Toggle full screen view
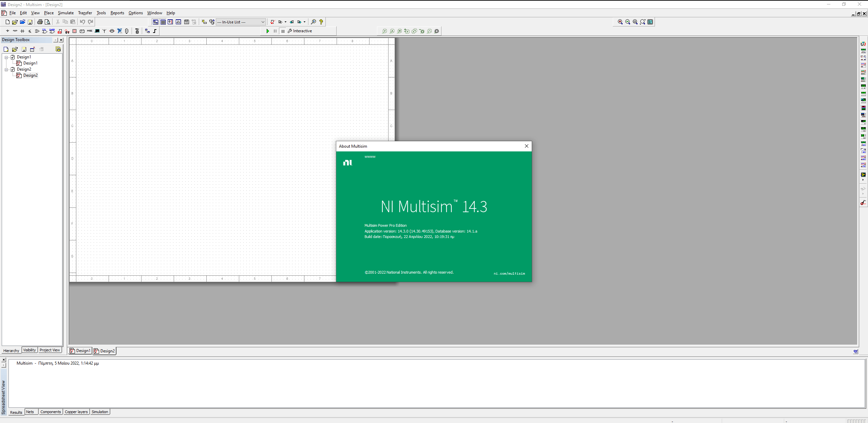The width and height of the screenshot is (868, 423). click(650, 22)
